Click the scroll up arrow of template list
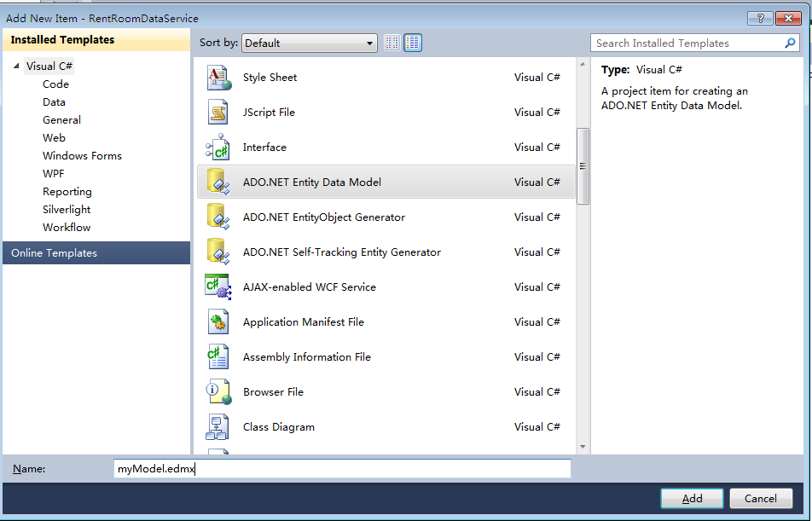The width and height of the screenshot is (812, 521). [583, 65]
